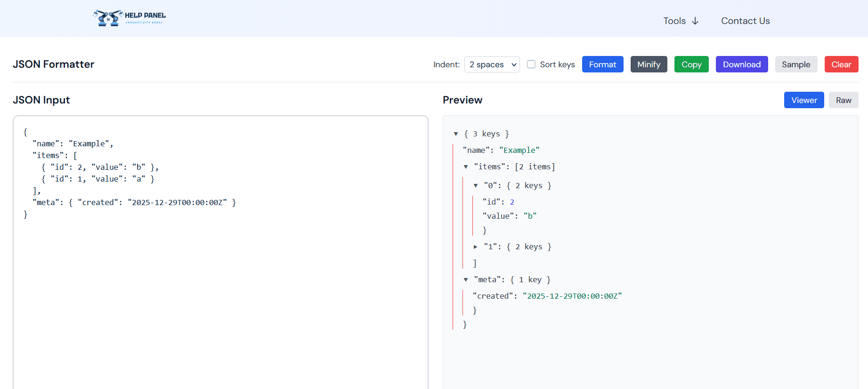
Task: Open the Indent spaces dropdown
Action: click(492, 64)
